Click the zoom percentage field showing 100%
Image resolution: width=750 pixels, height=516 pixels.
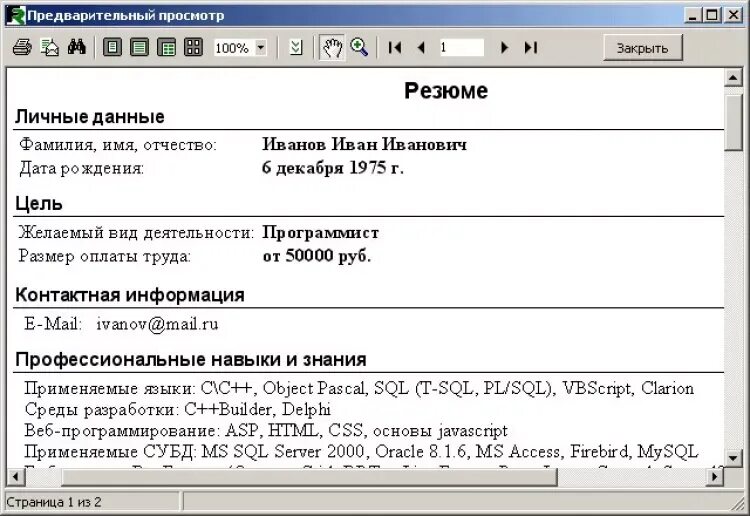pyautogui.click(x=234, y=47)
